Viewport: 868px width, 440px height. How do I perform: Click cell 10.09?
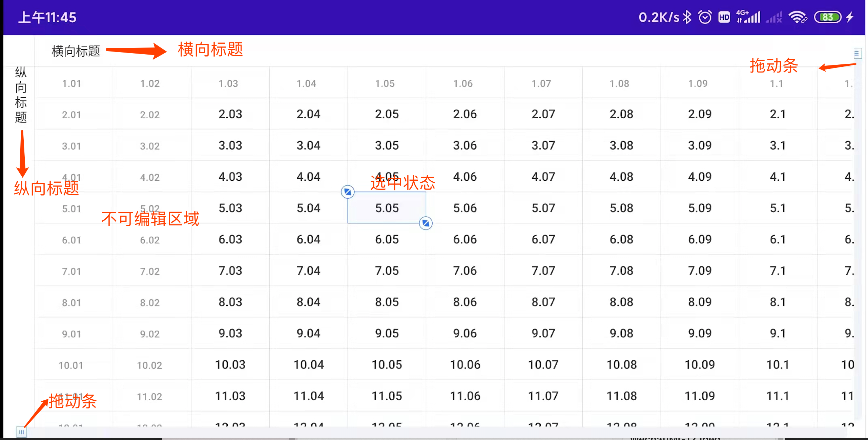pos(700,364)
